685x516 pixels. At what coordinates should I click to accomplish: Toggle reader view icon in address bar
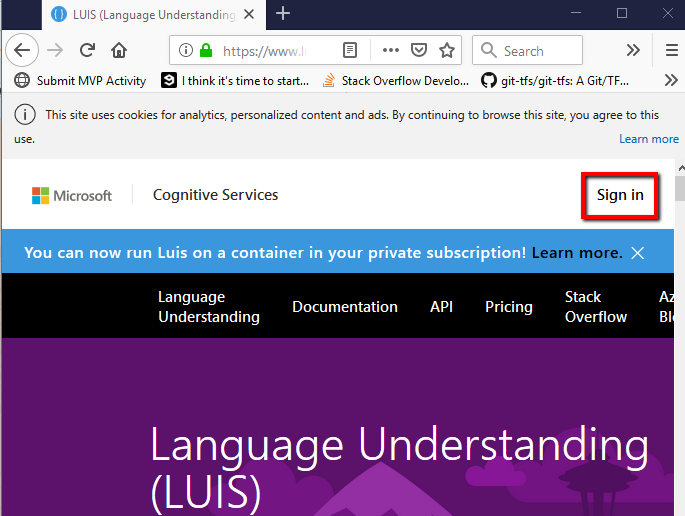pyautogui.click(x=350, y=51)
